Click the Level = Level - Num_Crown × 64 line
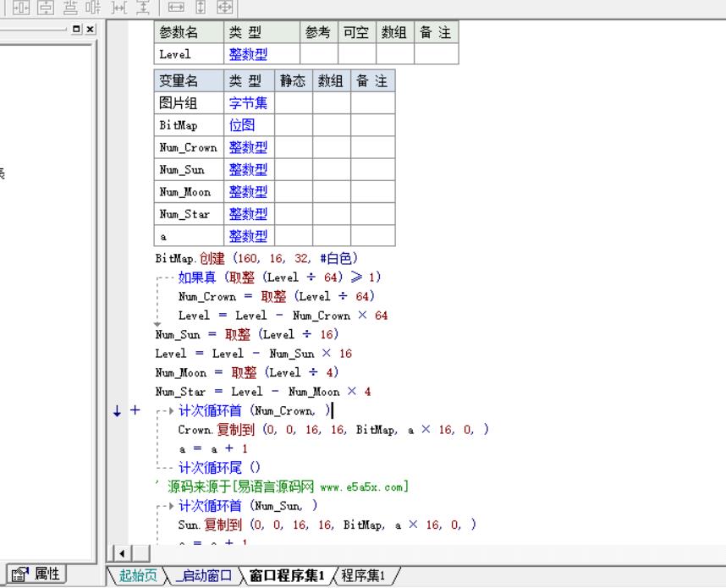 pyautogui.click(x=283, y=316)
